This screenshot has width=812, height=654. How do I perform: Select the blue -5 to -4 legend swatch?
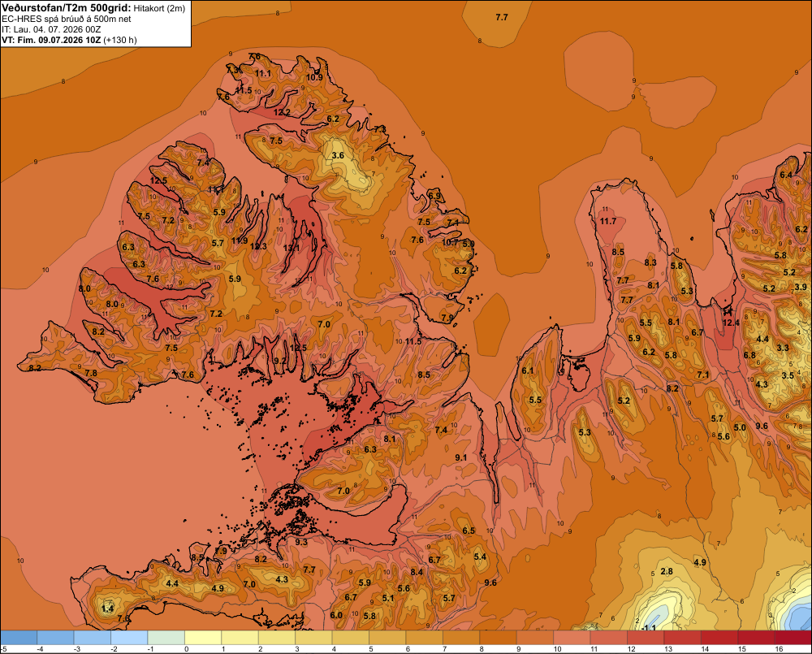(x=19, y=638)
